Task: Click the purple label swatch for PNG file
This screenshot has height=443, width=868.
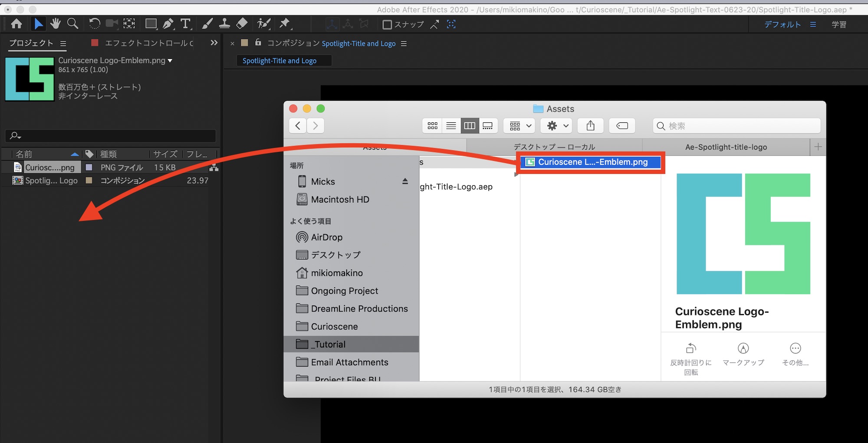Action: [x=89, y=167]
